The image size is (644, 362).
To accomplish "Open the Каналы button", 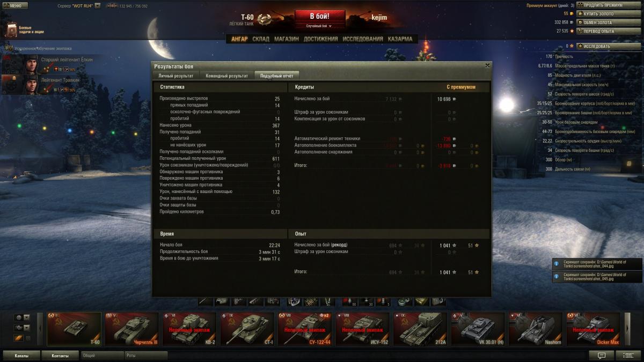I will click(21, 356).
